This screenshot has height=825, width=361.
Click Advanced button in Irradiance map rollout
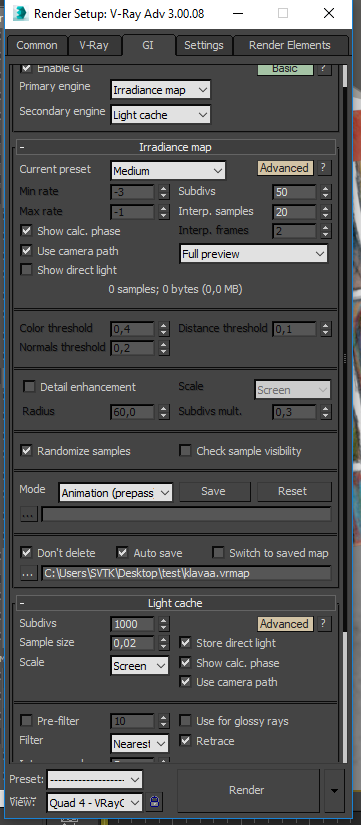285,168
